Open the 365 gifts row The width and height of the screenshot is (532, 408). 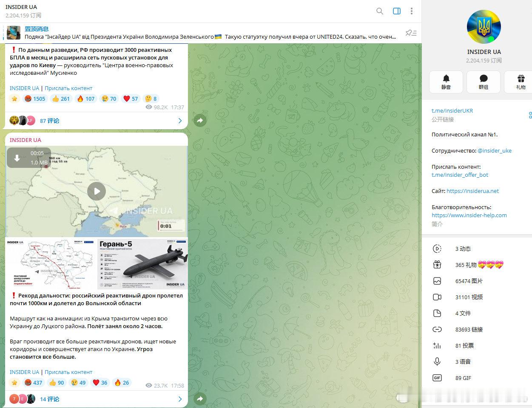click(x=477, y=265)
